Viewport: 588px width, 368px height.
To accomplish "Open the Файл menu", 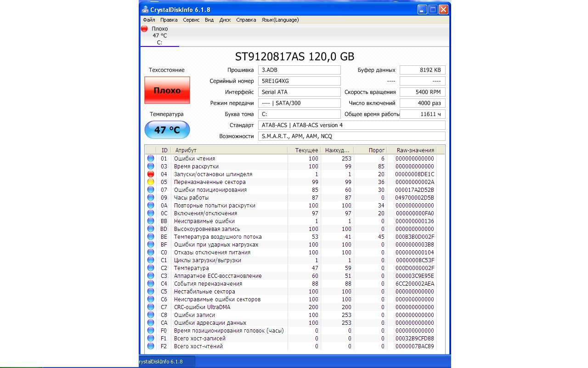I will (x=149, y=20).
